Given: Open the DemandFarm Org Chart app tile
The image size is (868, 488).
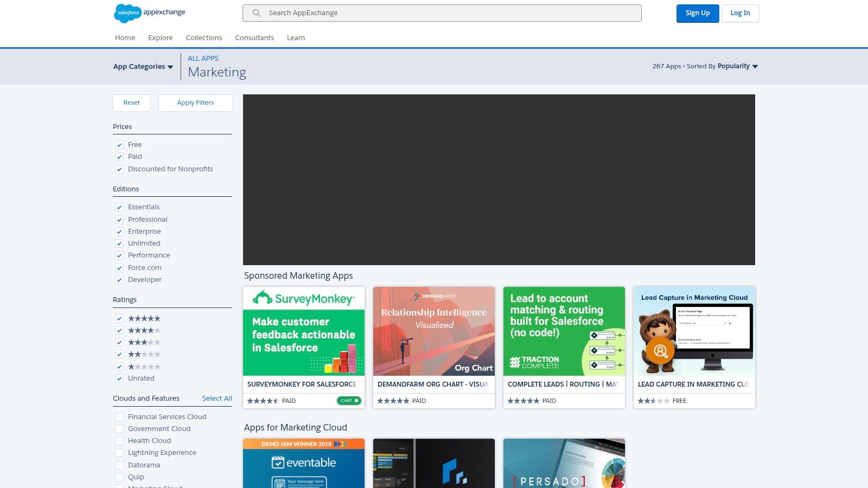Looking at the screenshot, I should 434,348.
